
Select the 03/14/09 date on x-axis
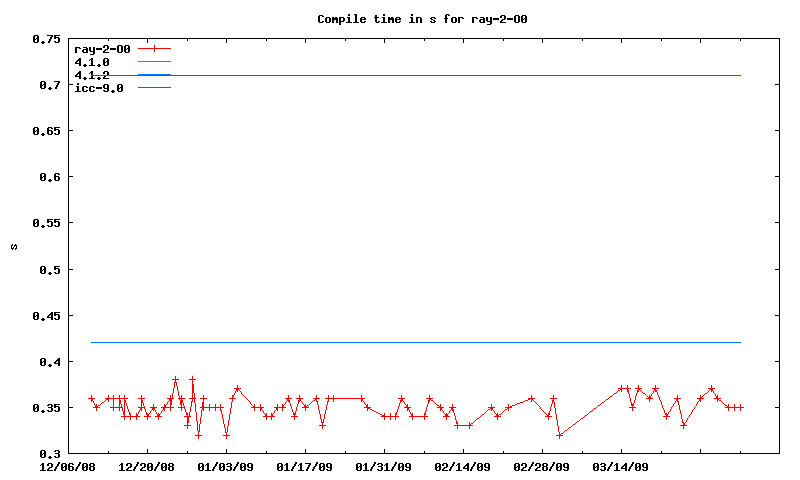[x=621, y=466]
